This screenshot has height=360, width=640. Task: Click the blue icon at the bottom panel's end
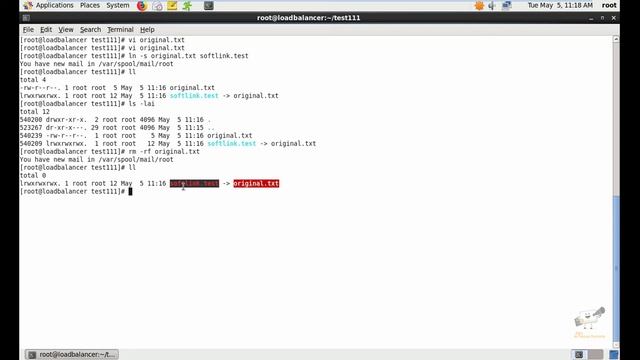tap(614, 354)
